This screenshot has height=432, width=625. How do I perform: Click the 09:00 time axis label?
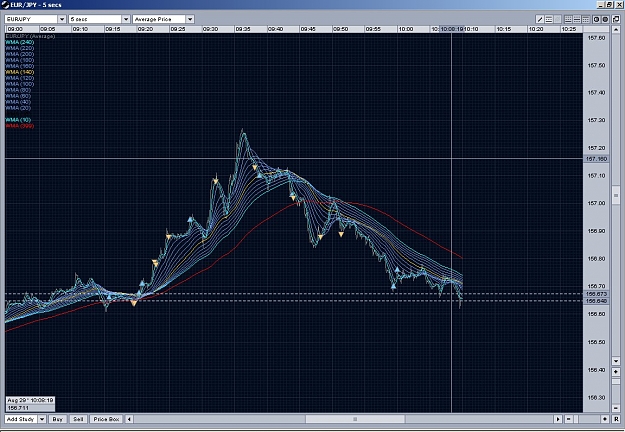click(x=15, y=29)
